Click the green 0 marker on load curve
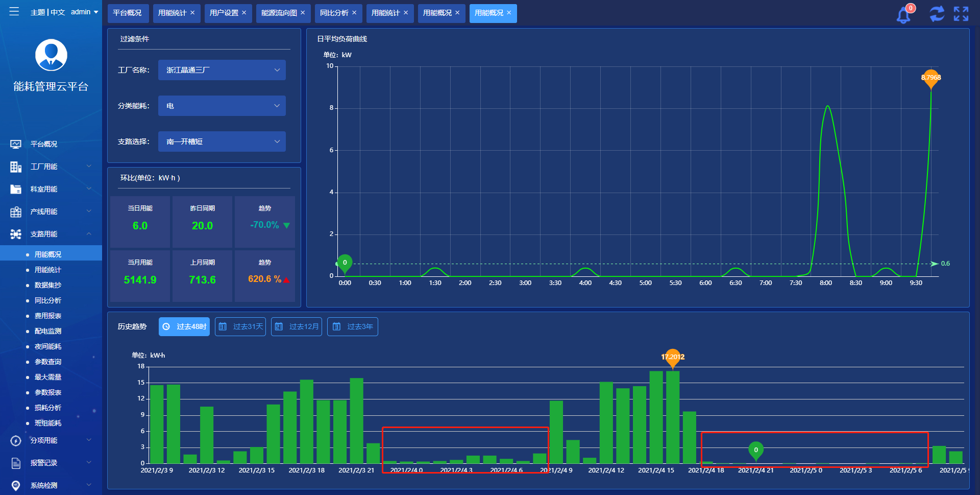Screen dimensions: 980x495 tap(345, 263)
